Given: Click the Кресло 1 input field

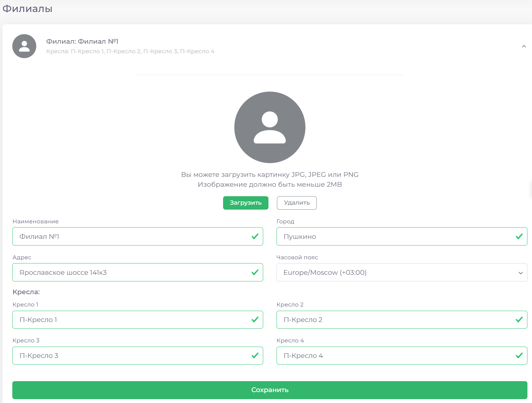Looking at the screenshot, I should [x=138, y=320].
